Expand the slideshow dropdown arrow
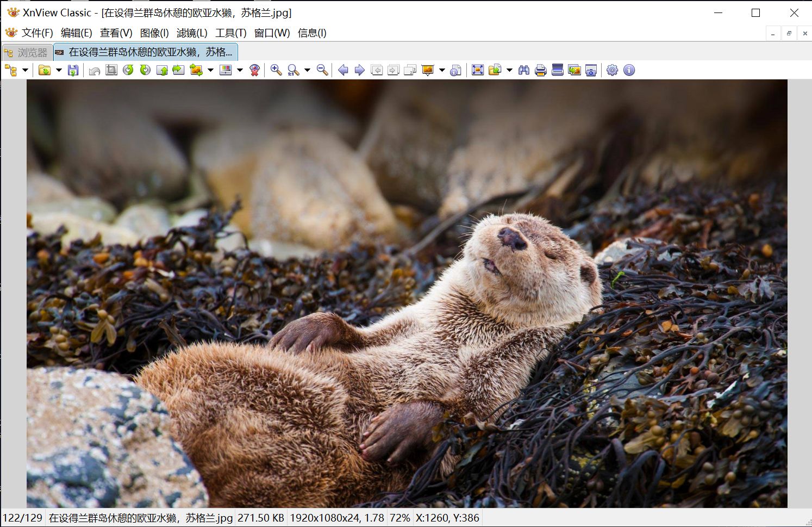This screenshot has height=527, width=812. tap(442, 70)
